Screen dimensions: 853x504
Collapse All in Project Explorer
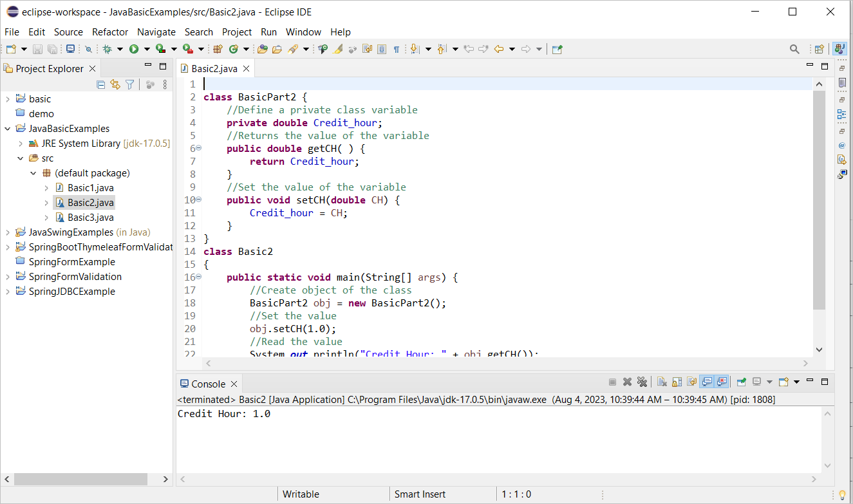point(100,84)
